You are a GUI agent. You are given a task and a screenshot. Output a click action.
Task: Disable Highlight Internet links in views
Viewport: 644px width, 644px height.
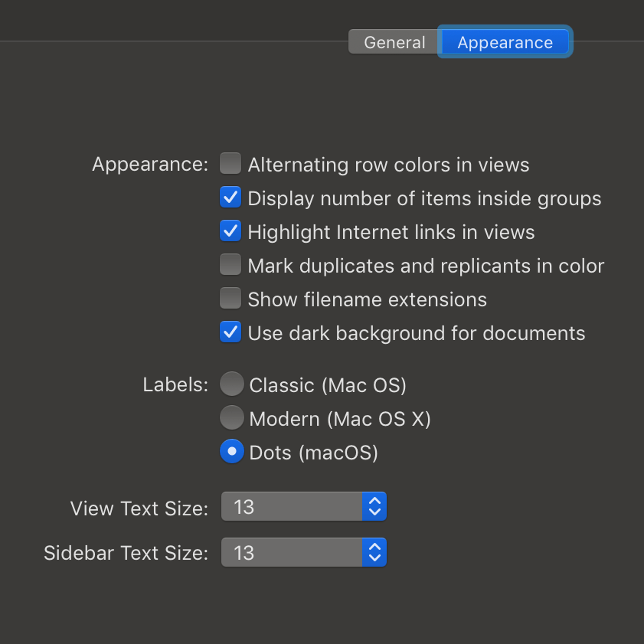pyautogui.click(x=230, y=230)
